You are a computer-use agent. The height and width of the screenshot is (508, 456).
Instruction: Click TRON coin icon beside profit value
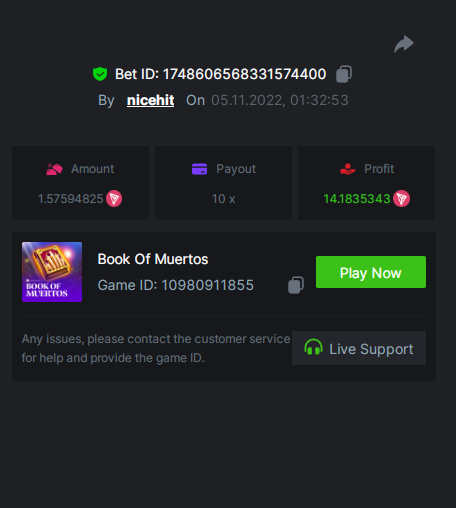(401, 199)
